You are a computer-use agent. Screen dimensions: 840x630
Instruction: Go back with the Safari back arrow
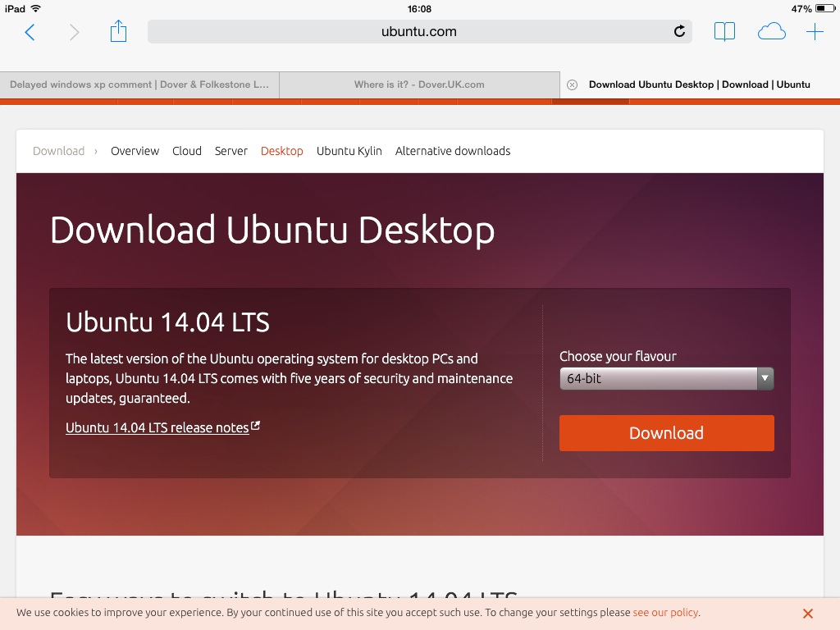[30, 32]
